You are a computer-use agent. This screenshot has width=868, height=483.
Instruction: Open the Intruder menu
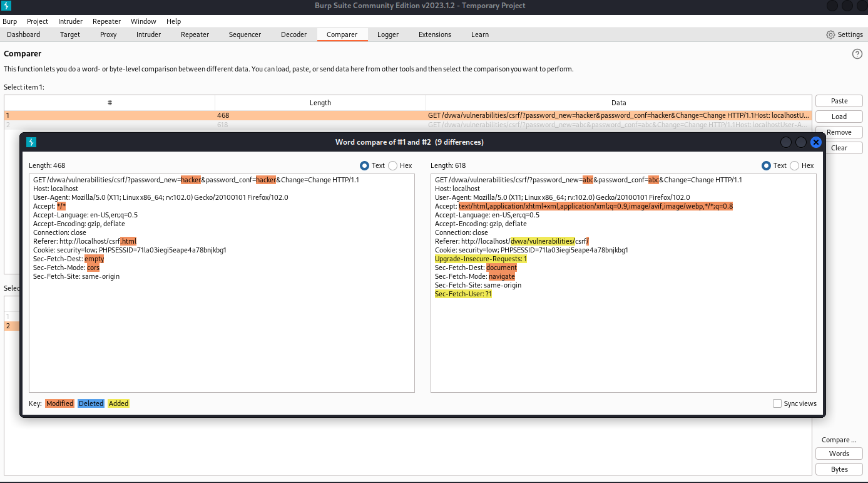[x=71, y=21]
